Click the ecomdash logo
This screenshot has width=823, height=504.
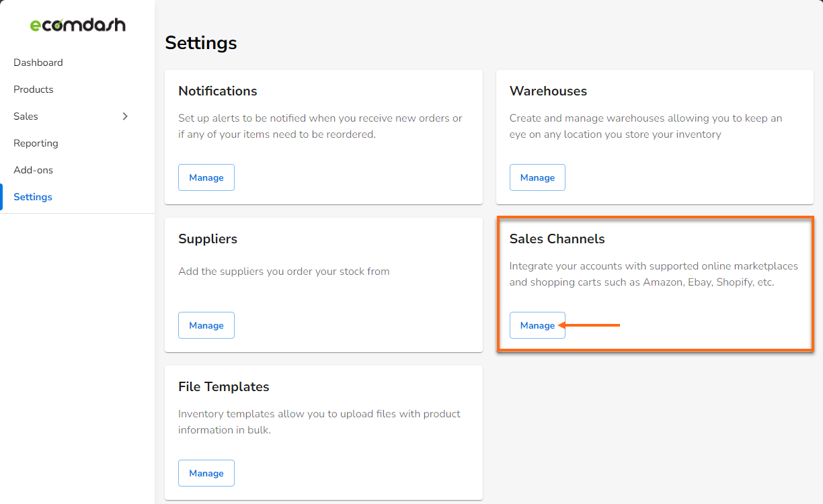(x=78, y=24)
